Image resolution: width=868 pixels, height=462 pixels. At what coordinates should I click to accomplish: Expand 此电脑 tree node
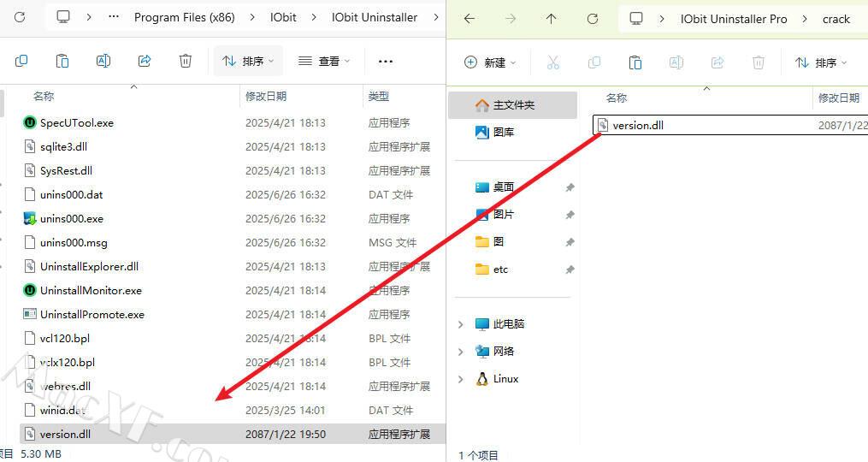(x=461, y=324)
